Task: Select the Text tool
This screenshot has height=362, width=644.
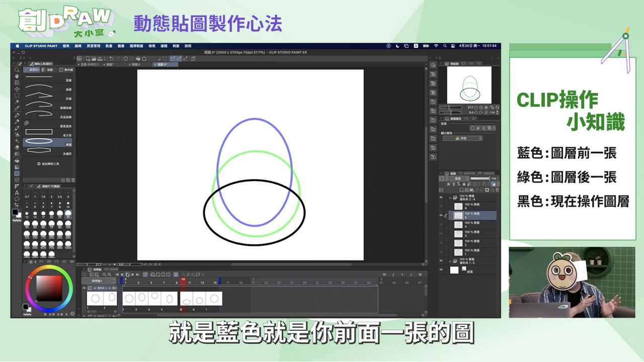Action: (x=17, y=193)
